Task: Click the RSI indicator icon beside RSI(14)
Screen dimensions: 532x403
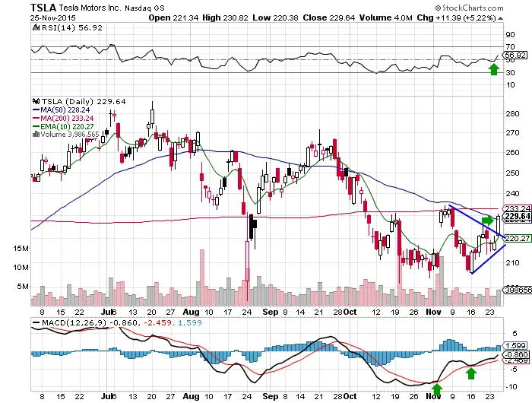Action: [x=36, y=28]
